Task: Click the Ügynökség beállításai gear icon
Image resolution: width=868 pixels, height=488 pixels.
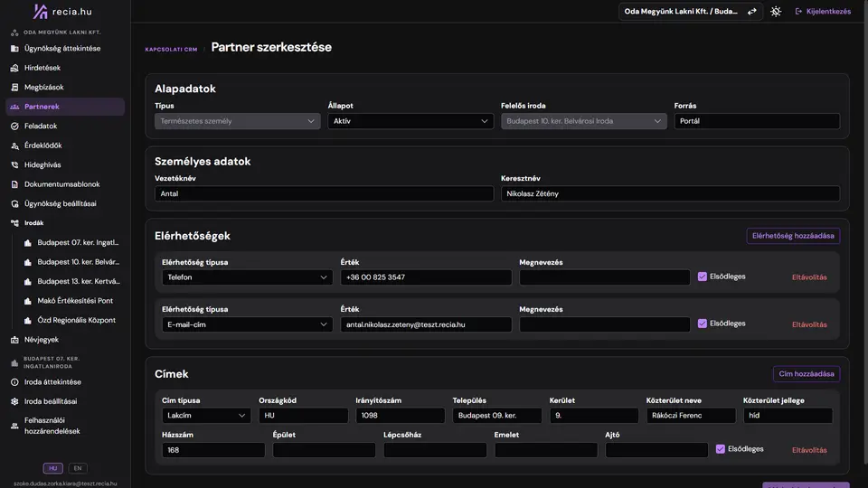Action: (x=14, y=203)
